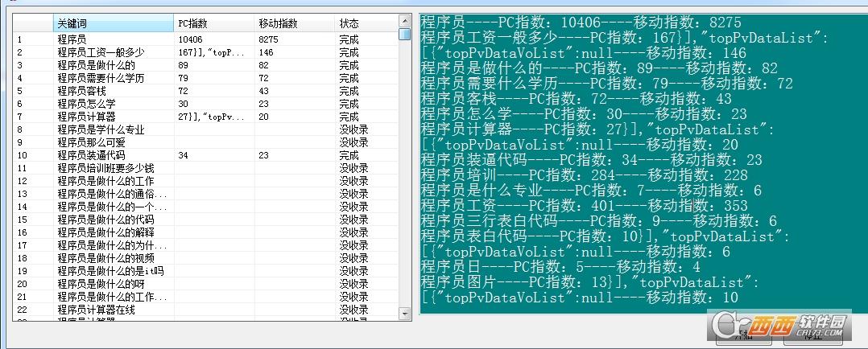Click row number 16 in the list
Viewport: 868px width, 349px height.
pyautogui.click(x=23, y=232)
